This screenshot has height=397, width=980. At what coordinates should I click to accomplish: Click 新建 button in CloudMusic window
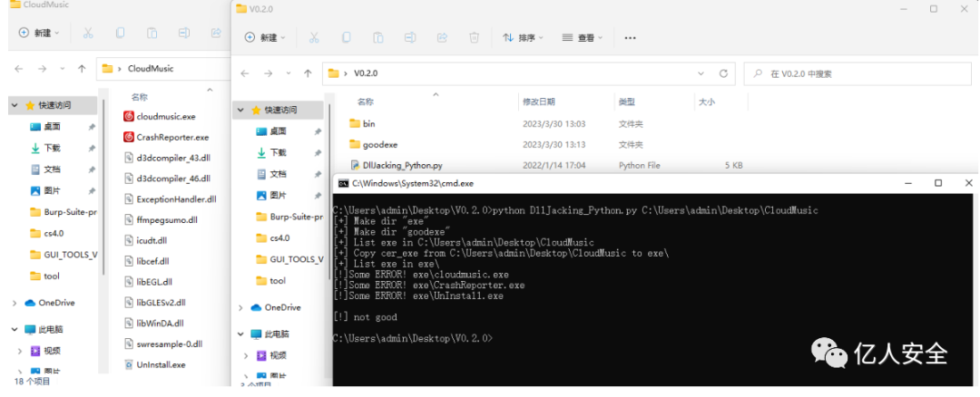click(39, 33)
